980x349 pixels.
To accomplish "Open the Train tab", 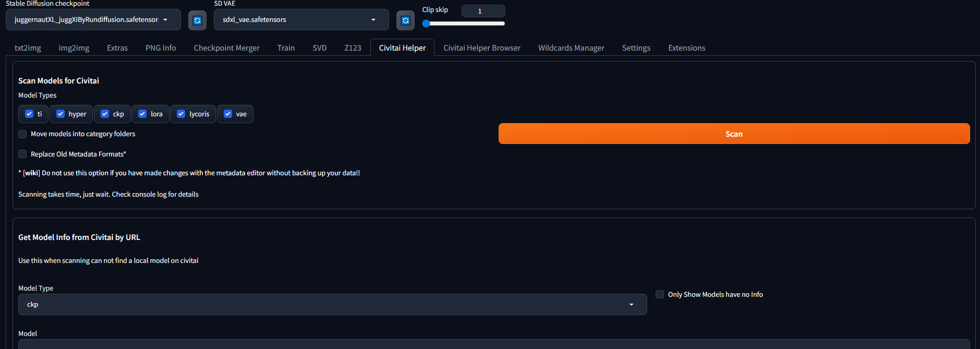I will coord(286,48).
